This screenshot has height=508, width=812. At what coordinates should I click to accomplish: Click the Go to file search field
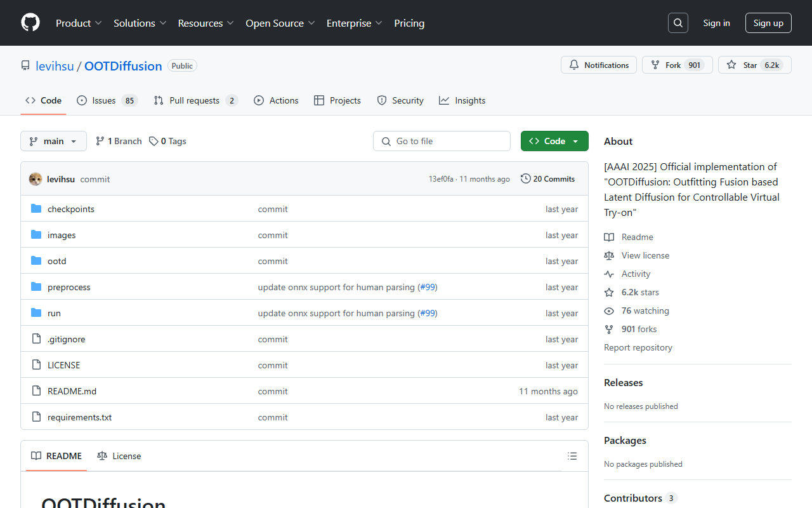(442, 141)
